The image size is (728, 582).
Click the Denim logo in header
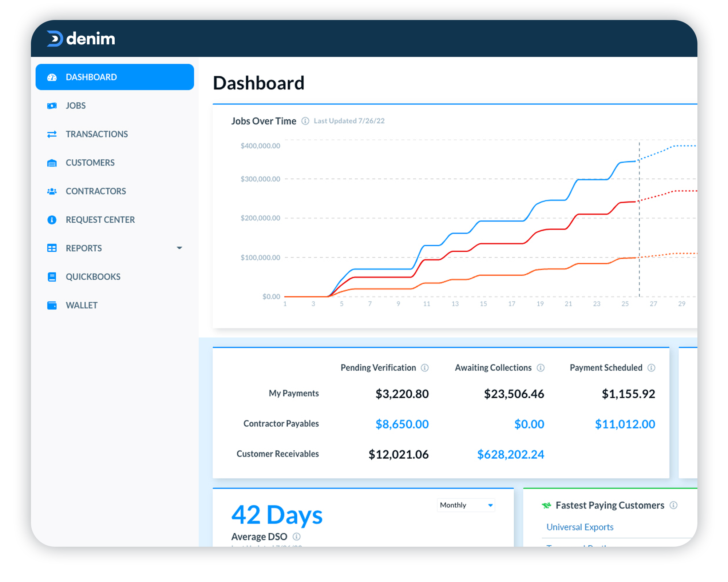81,39
